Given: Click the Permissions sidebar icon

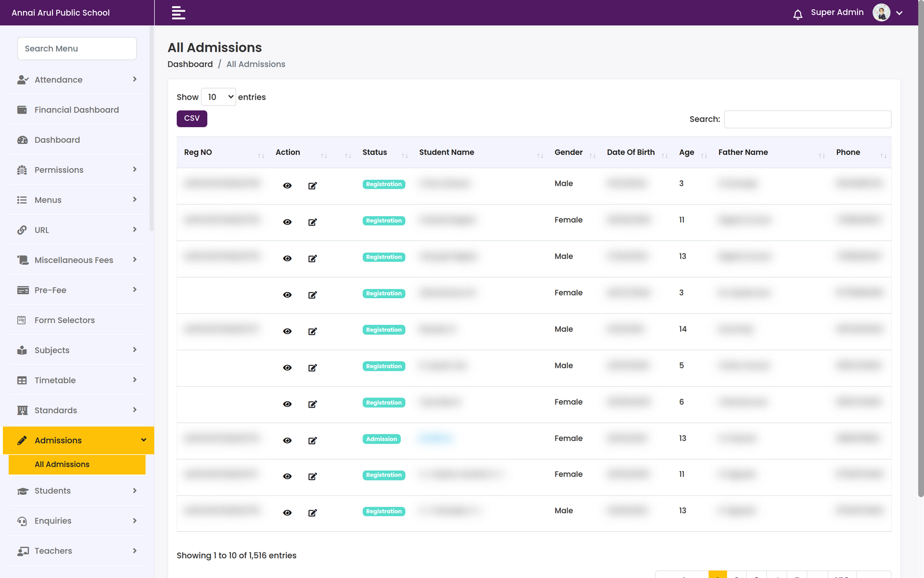Looking at the screenshot, I should 23,170.
